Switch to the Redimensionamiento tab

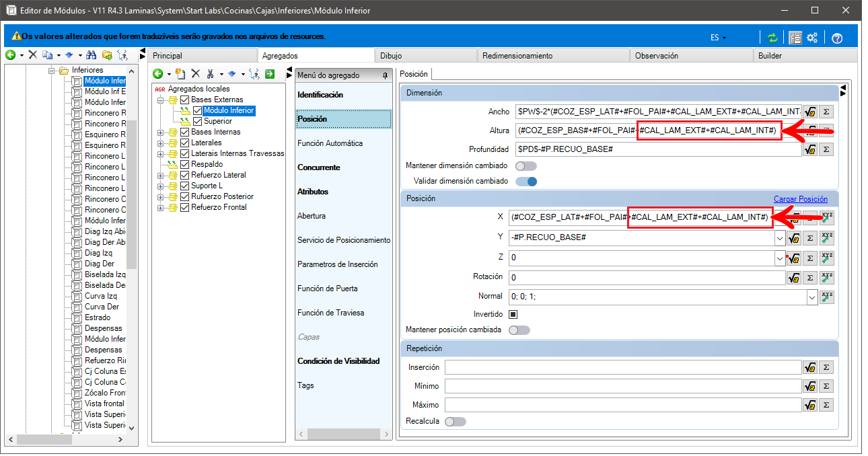517,56
